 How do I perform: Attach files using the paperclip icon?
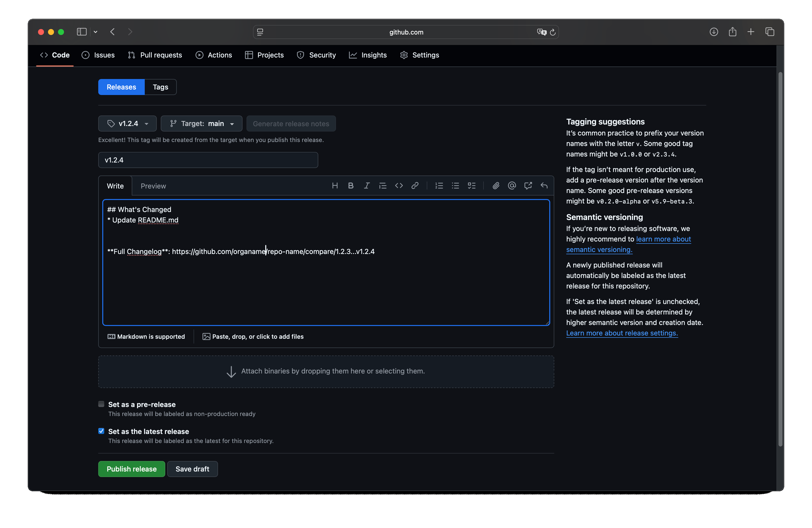pos(496,185)
